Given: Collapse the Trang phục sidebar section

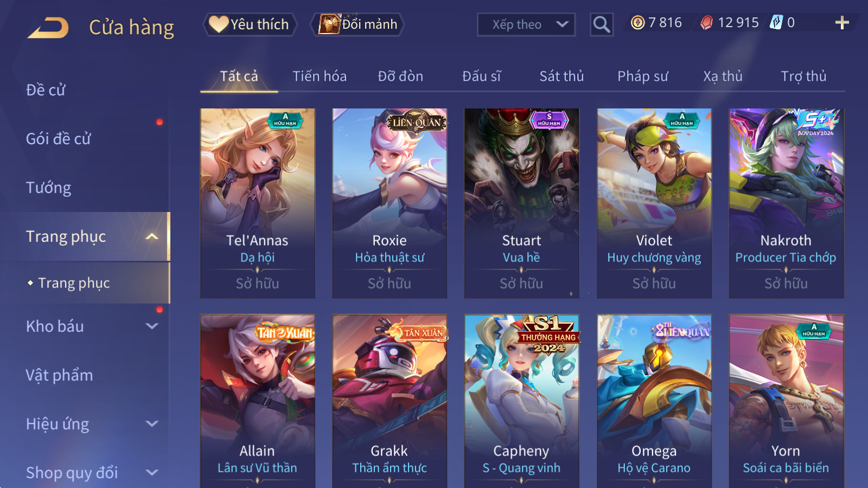Looking at the screenshot, I should (x=152, y=236).
